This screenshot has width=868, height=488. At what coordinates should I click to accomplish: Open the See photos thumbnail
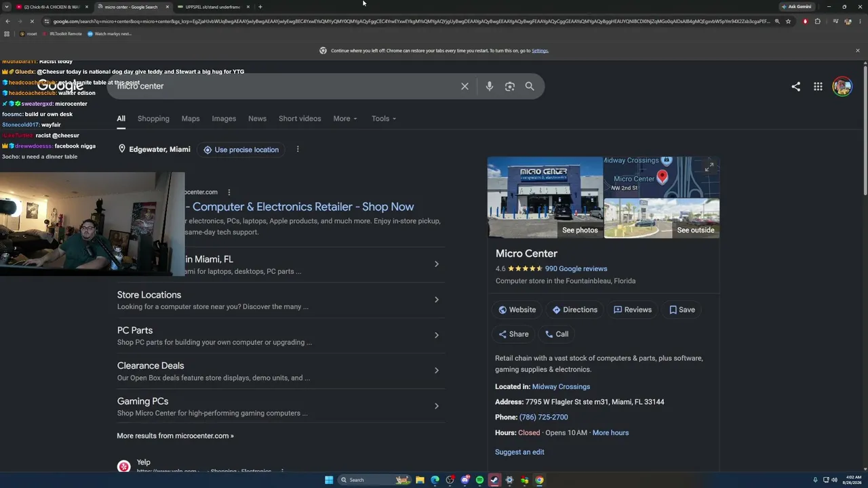click(545, 197)
